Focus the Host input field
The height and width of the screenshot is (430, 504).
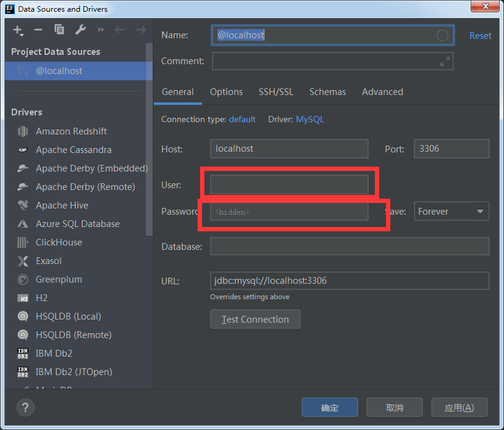coord(289,149)
